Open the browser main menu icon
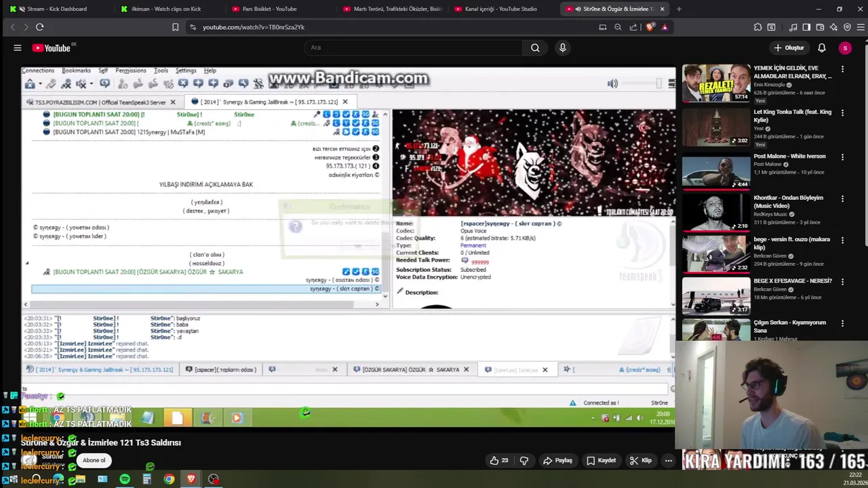 pyautogui.click(x=861, y=27)
